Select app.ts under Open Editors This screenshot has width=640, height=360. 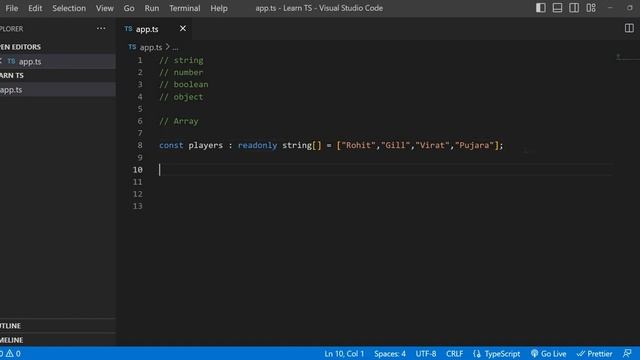(57, 62)
